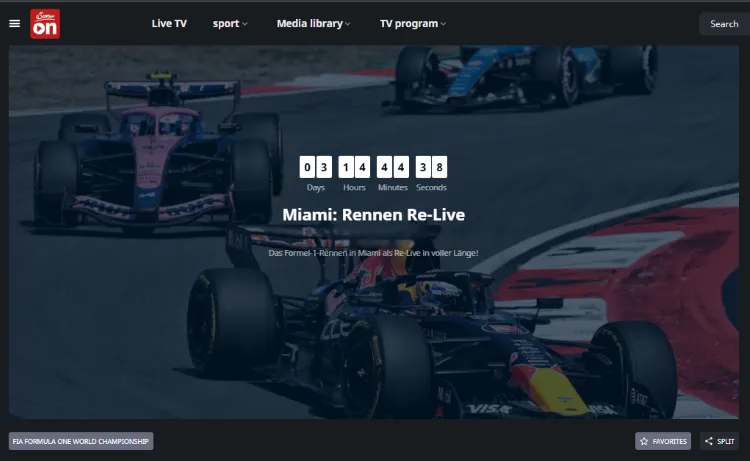Click the Split share button
The width and height of the screenshot is (750, 461).
(x=719, y=441)
